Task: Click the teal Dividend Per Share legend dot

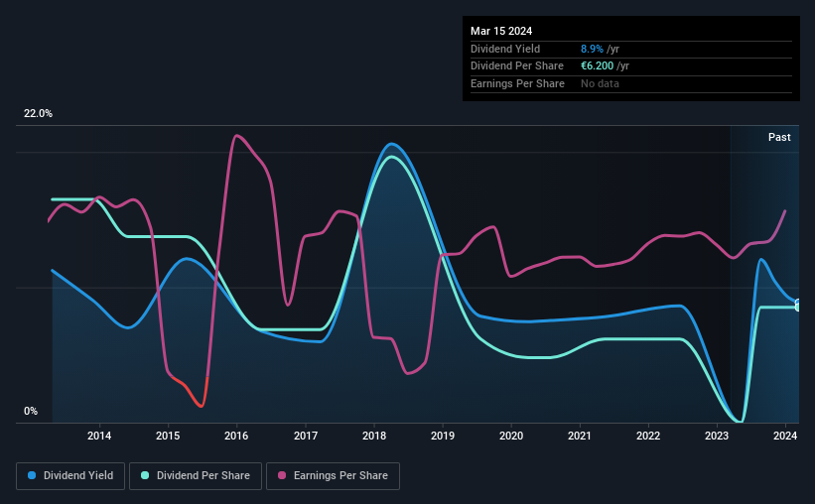Action: point(145,475)
